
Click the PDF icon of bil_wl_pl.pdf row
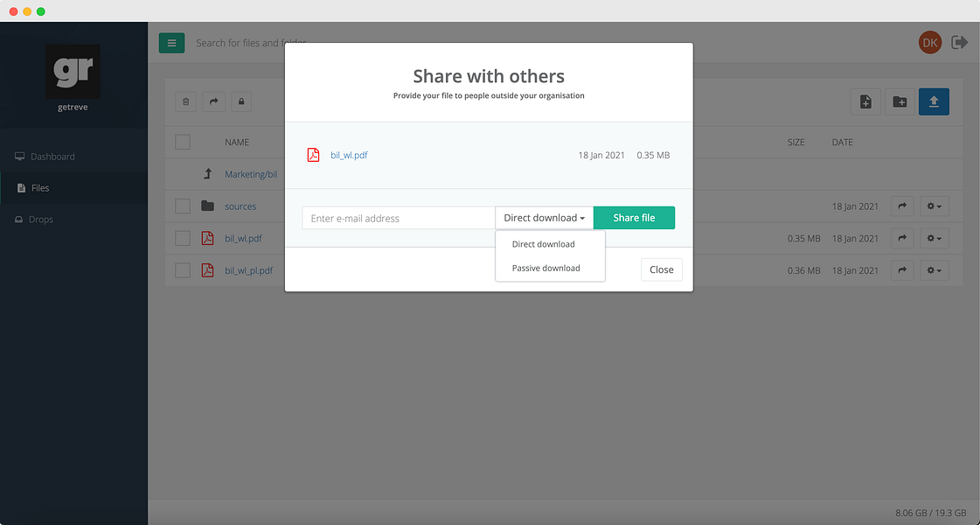pyautogui.click(x=207, y=270)
